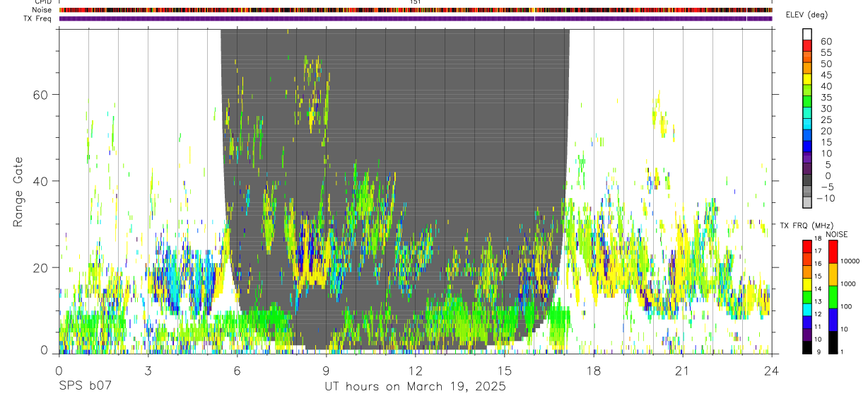Click the red 18 MHz frequency swatch
Image resolution: width=868 pixels, height=401 pixels.
coord(807,246)
